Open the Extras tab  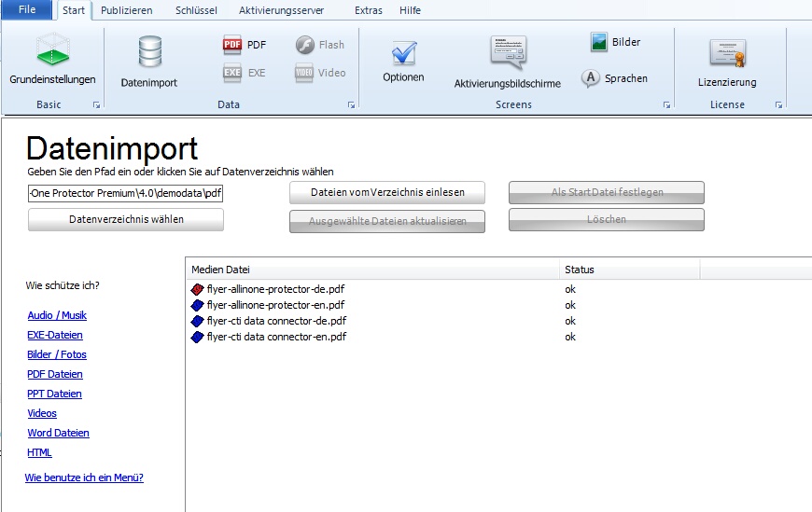369,10
